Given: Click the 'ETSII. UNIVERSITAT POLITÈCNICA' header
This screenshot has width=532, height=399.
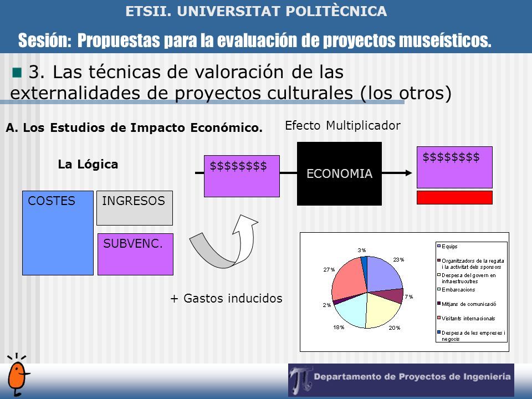Looking at the screenshot, I should 256,11.
